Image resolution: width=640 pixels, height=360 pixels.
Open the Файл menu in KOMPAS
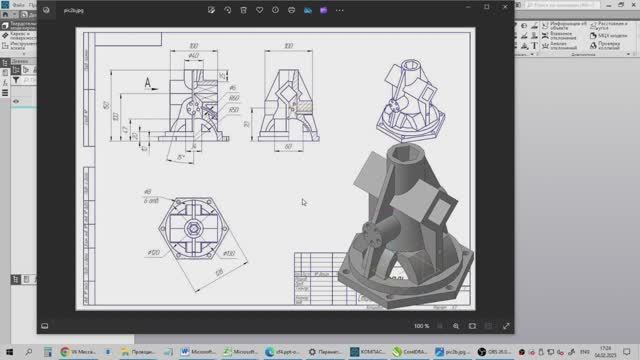(x=18, y=4)
